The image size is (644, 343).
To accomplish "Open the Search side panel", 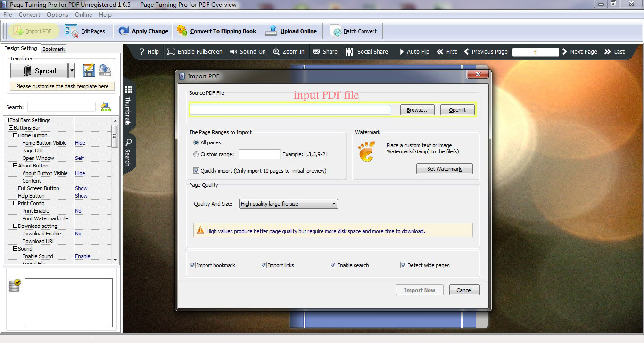I will [128, 152].
